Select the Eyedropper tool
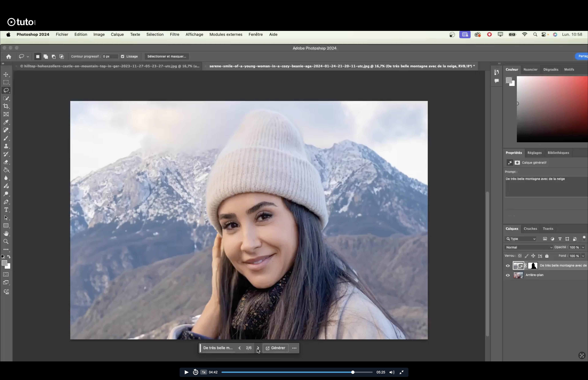Screen dimensions: 588x380 point(6,122)
